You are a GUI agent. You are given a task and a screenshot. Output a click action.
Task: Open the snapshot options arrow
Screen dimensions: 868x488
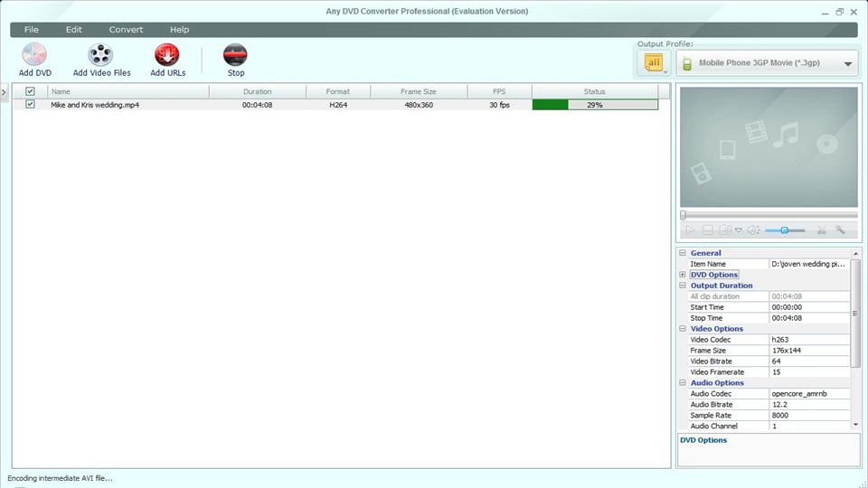click(739, 230)
